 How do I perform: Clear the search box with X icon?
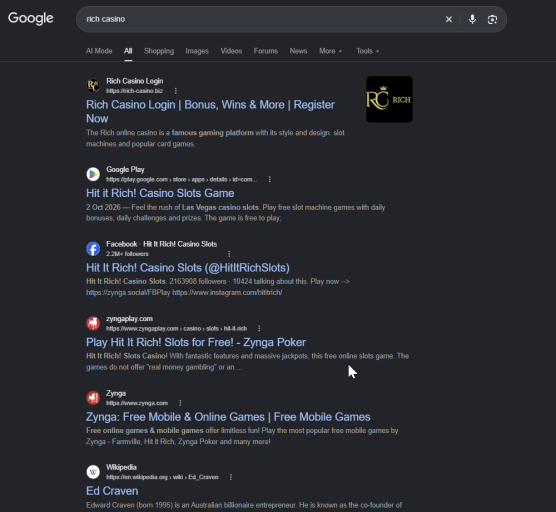pyautogui.click(x=449, y=19)
